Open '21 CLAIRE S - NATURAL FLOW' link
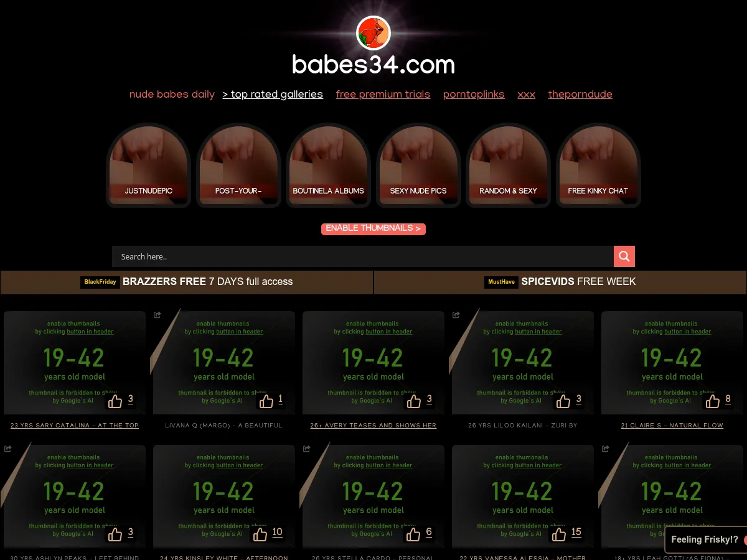This screenshot has height=560, width=747. (x=672, y=426)
